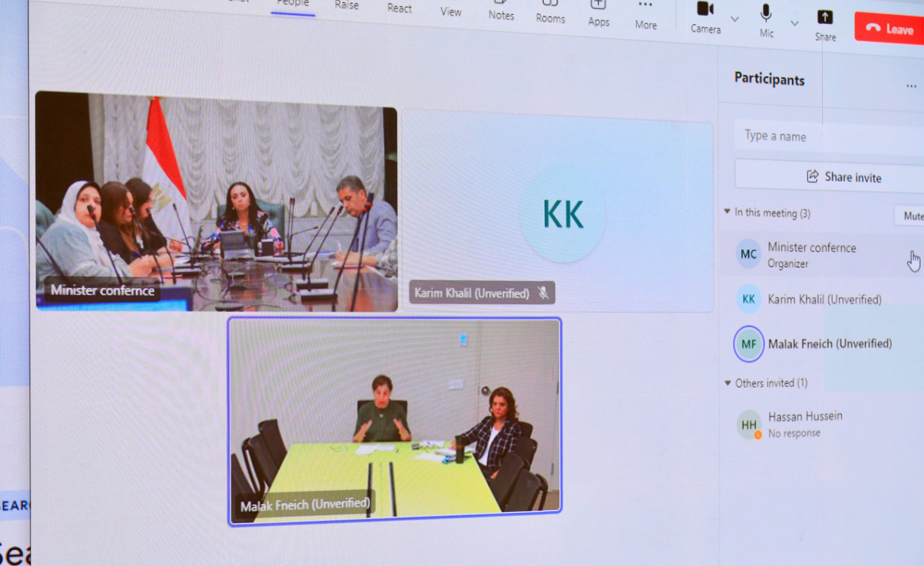This screenshot has height=566, width=924.
Task: Open the React menu
Action: pyautogui.click(x=399, y=8)
